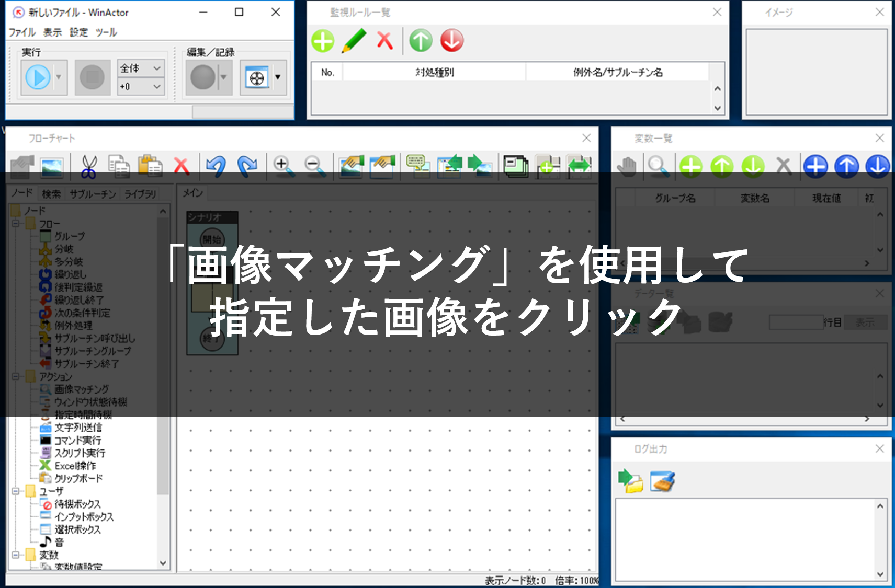This screenshot has height=588, width=895.
Task: Clear the log with the brush icon
Action: (x=662, y=481)
